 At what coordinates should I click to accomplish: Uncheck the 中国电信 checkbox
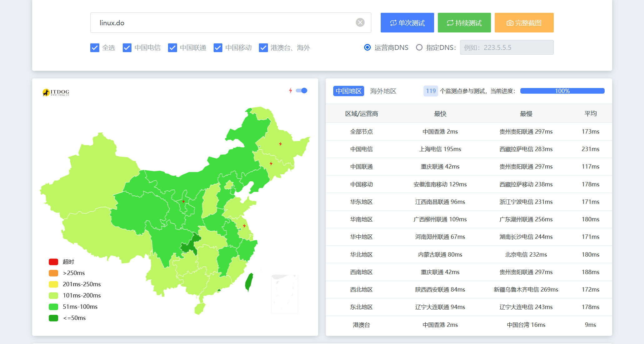tap(127, 48)
